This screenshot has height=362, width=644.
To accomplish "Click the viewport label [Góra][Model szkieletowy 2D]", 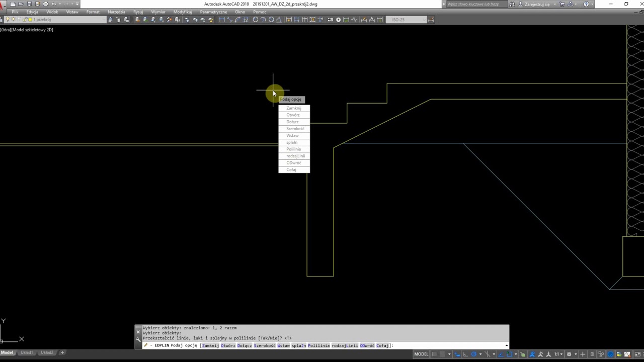I will click(27, 30).
